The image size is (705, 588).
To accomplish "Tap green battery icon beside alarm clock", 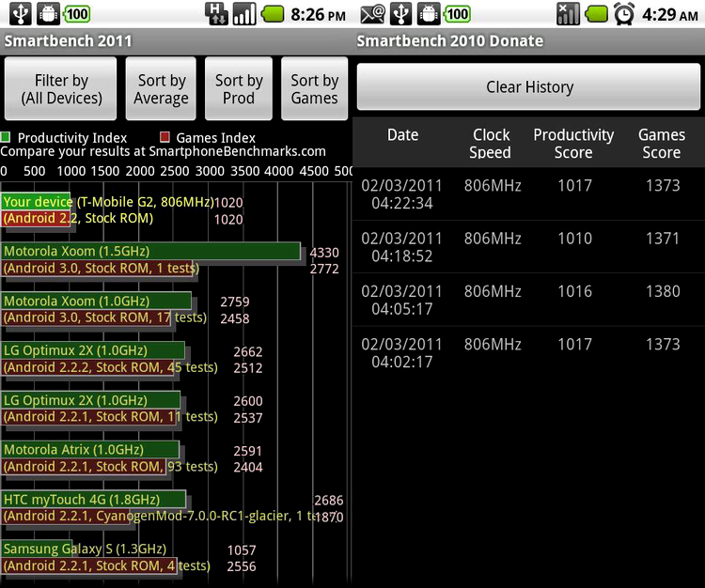I will coord(597,14).
